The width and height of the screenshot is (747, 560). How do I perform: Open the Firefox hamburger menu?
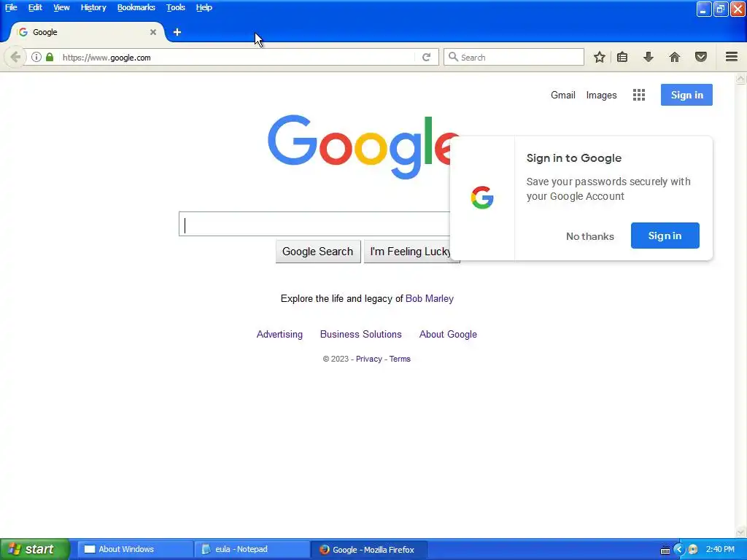(732, 57)
